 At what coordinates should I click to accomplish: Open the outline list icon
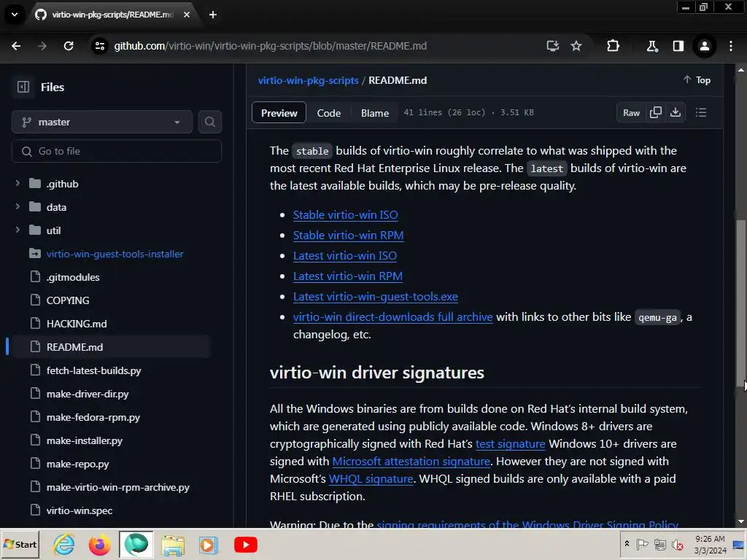coord(701,113)
